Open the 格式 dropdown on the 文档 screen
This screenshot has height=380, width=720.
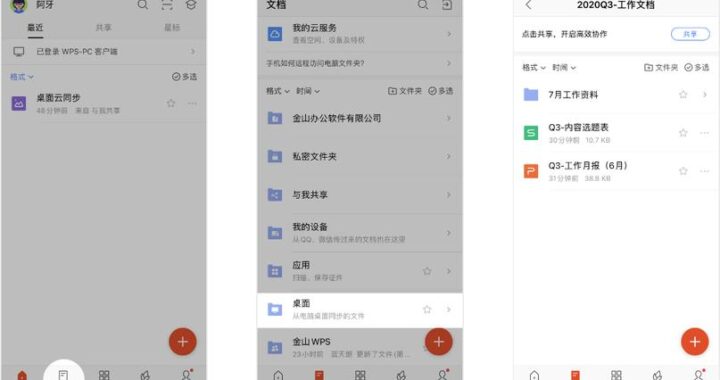[x=278, y=91]
